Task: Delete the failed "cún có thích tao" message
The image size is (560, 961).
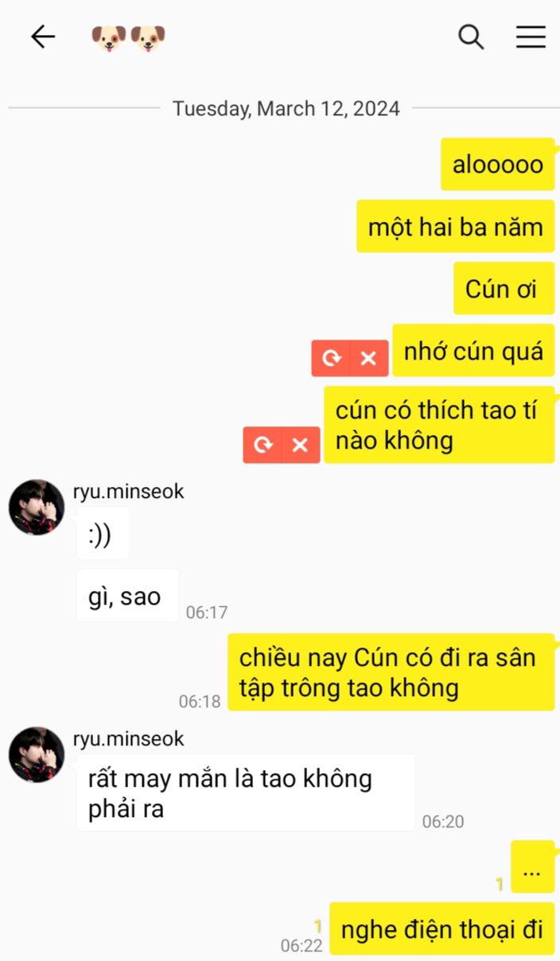Action: tap(300, 445)
